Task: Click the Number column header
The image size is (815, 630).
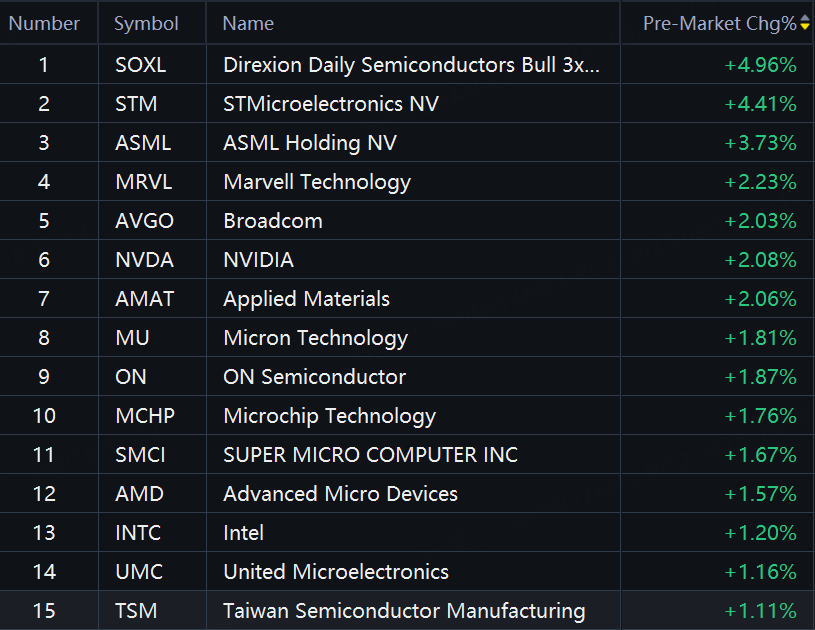Action: coord(44,23)
